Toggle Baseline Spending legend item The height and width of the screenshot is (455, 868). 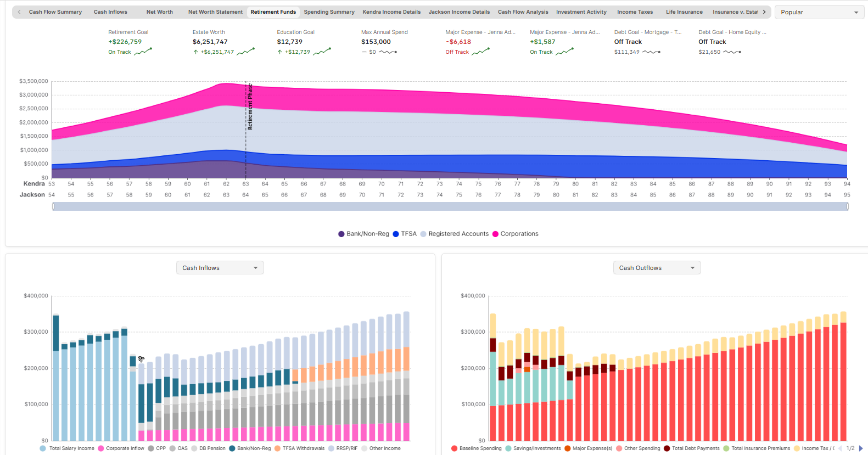476,448
